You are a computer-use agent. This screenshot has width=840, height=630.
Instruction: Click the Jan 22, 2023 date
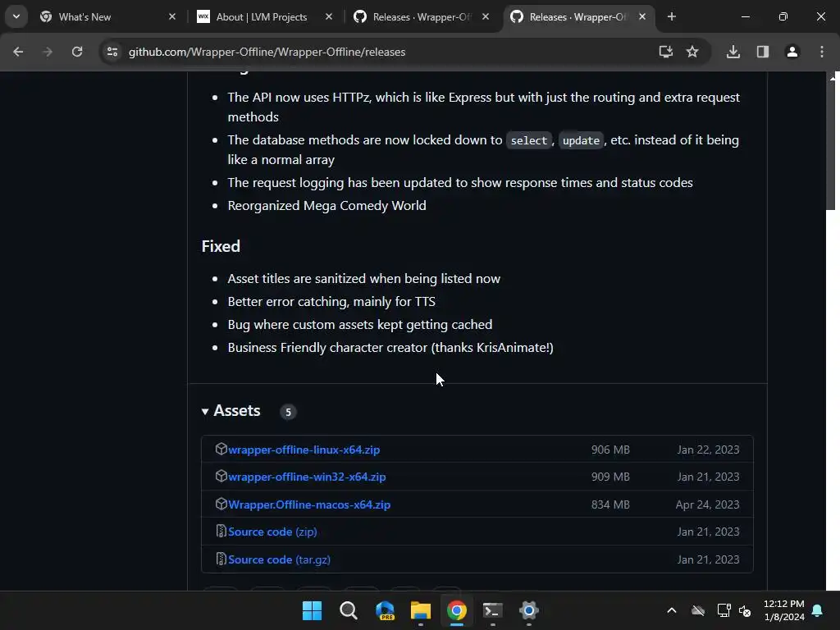tap(708, 450)
